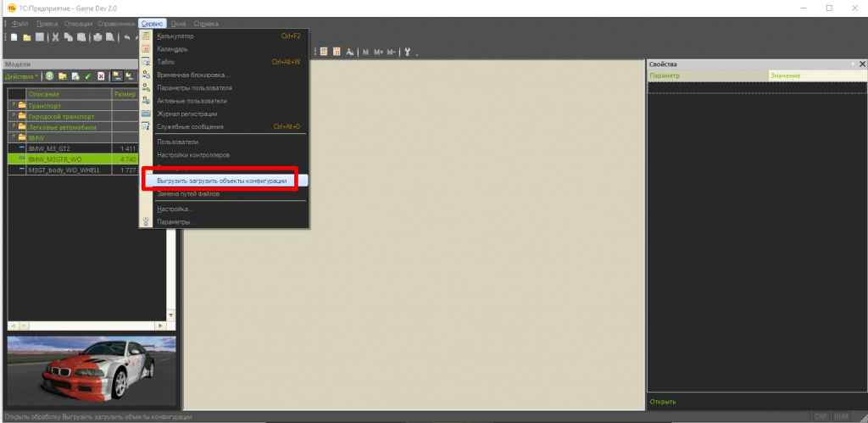Screen dimensions: 868x423
Task: Choose Активные пользователи menu entry
Action: pyautogui.click(x=224, y=101)
